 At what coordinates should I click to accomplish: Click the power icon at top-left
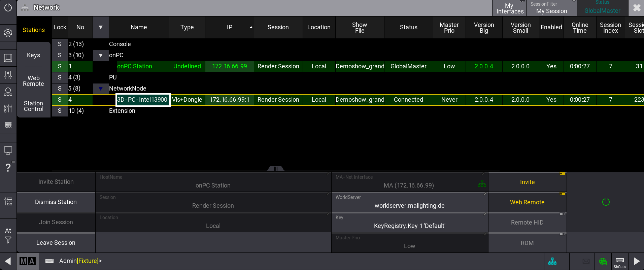pyautogui.click(x=8, y=8)
